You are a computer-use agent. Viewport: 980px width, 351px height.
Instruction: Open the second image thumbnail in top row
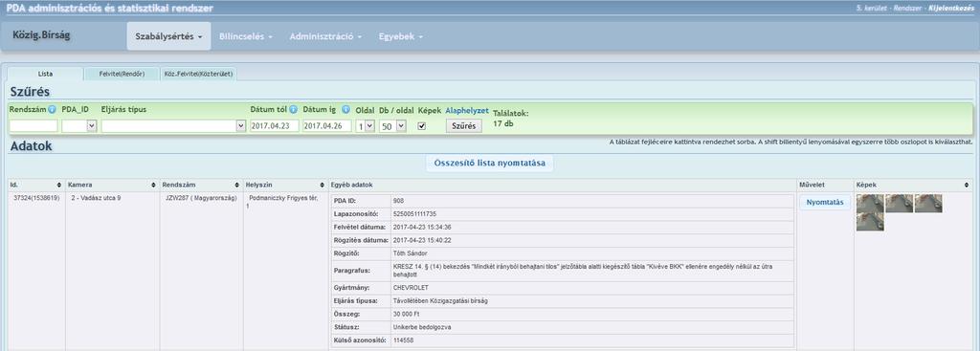(900, 203)
